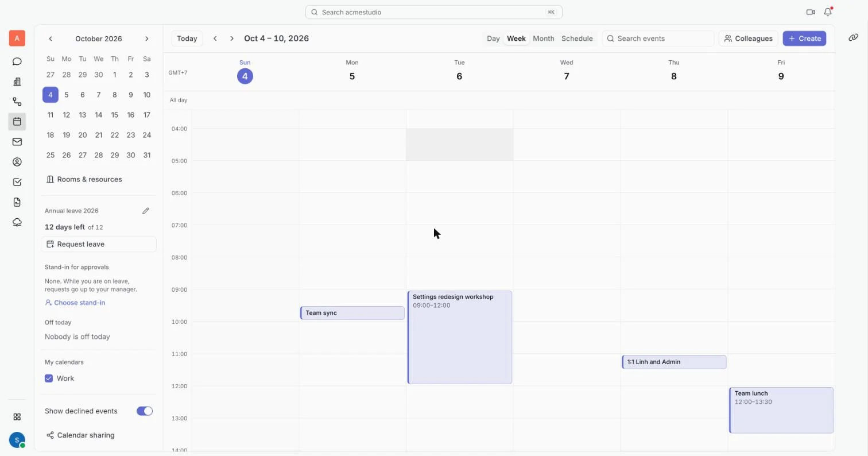Open the cloud drive icon in the sidebar
868x456 pixels.
tap(17, 222)
